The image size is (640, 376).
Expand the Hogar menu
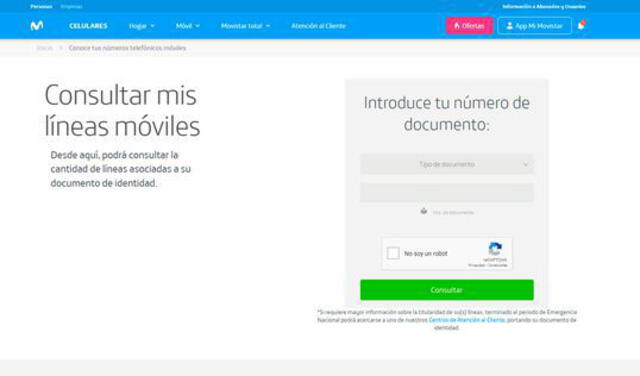click(x=142, y=26)
